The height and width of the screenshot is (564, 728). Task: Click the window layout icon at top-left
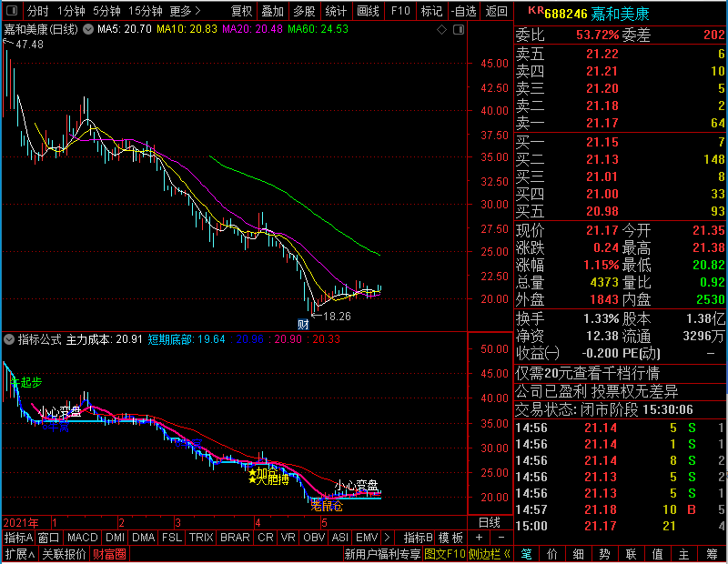point(12,10)
